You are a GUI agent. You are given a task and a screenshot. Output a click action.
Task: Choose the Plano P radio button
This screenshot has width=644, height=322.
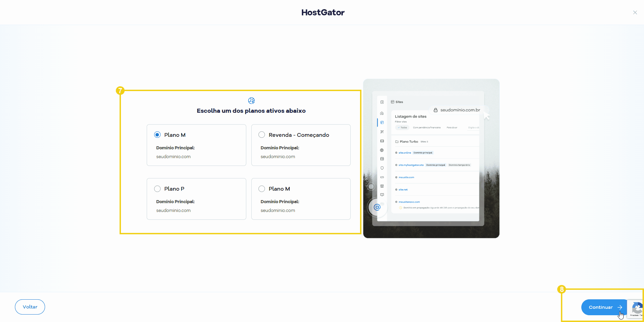pos(157,189)
